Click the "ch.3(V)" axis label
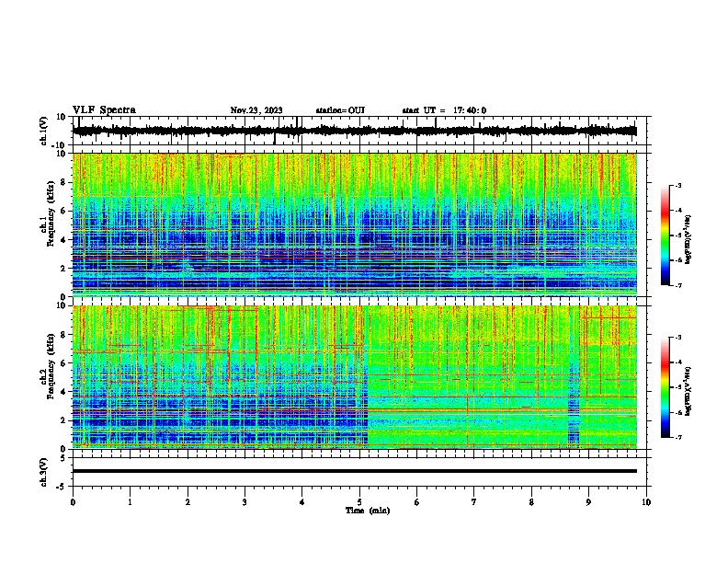The image size is (728, 563). point(44,472)
